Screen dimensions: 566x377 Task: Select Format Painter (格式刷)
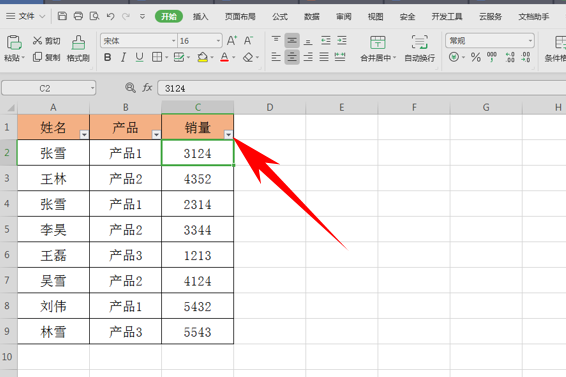point(78,48)
